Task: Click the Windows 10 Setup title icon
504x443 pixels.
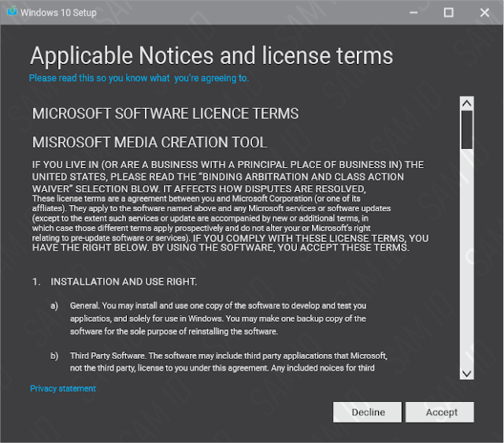Action: click(13, 11)
